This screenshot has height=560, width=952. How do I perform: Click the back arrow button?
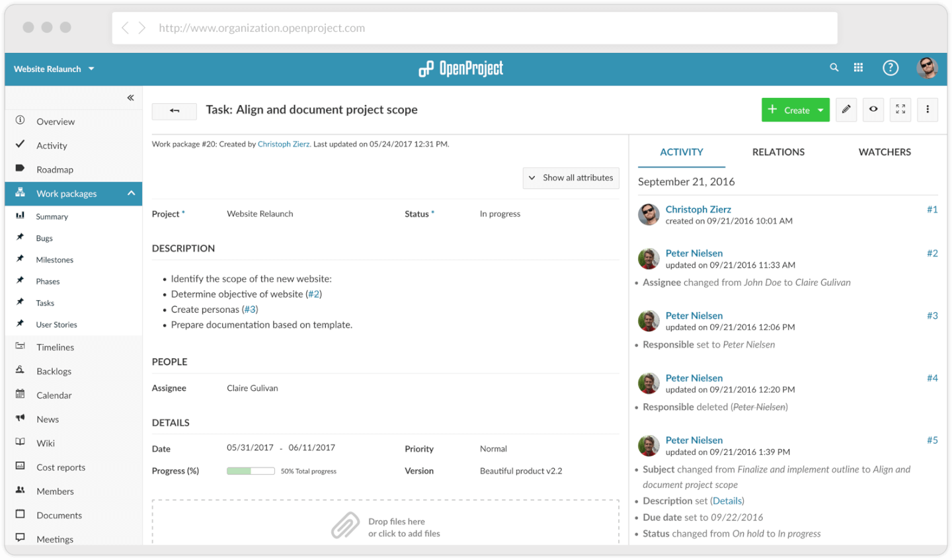pyautogui.click(x=174, y=111)
